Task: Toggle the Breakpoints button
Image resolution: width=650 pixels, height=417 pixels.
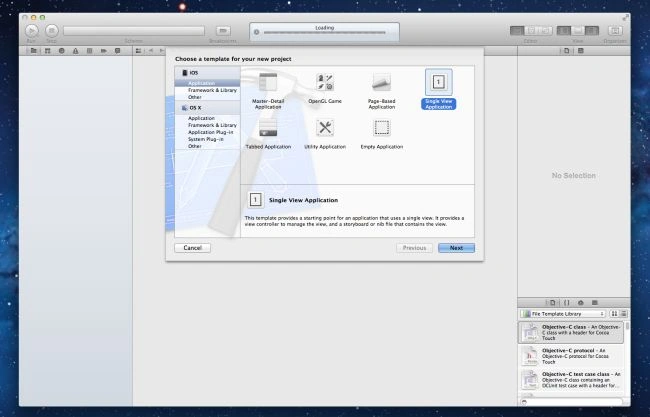Action: pos(223,31)
